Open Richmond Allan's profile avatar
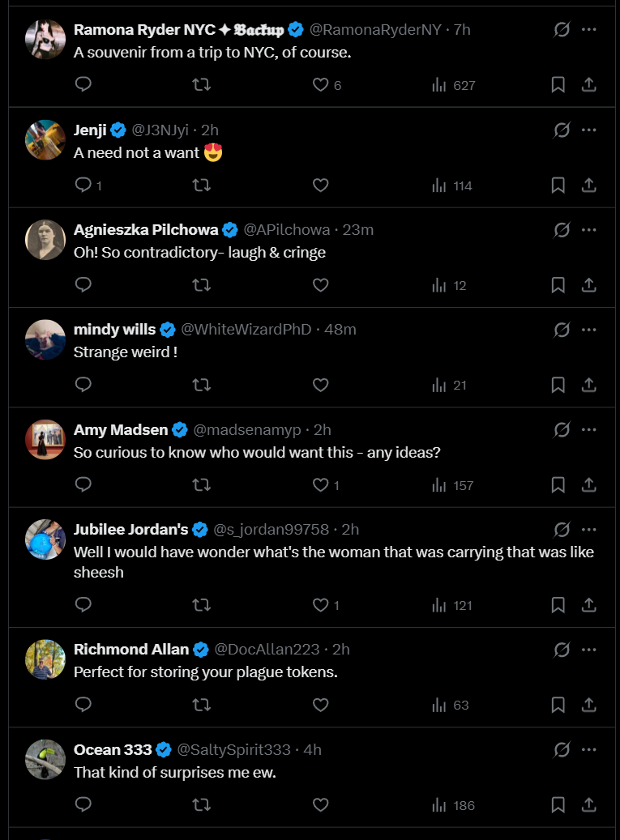 (45, 659)
